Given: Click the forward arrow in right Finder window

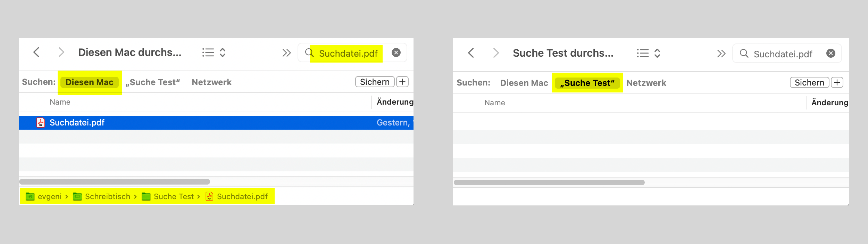Looking at the screenshot, I should [x=496, y=53].
